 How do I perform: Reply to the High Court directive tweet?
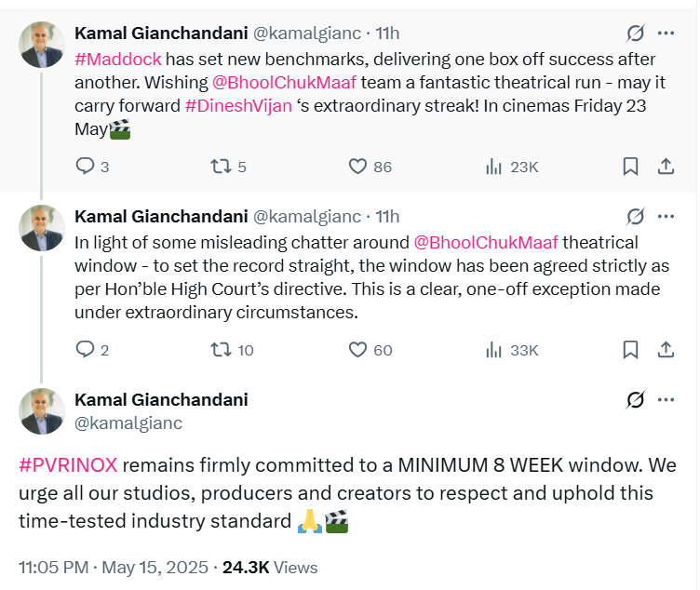click(x=85, y=350)
